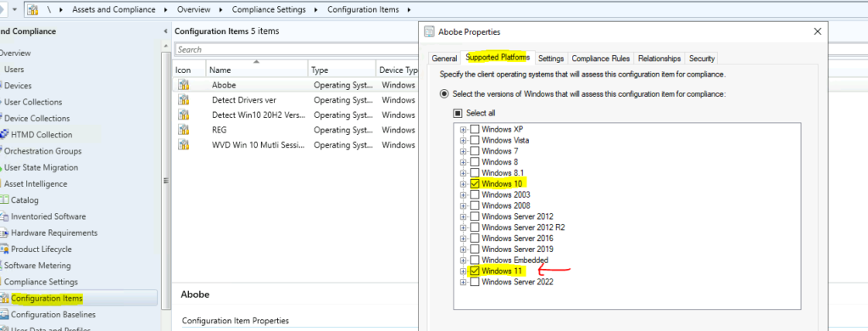868x331 pixels.
Task: Click the Catalog sidebar icon
Action: coord(4,200)
